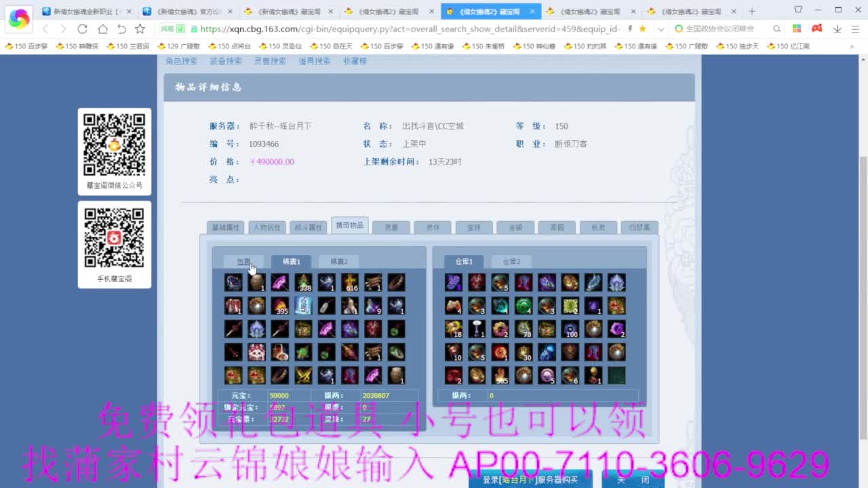Select the 携带物品 tab
The height and width of the screenshot is (488, 868).
(350, 226)
